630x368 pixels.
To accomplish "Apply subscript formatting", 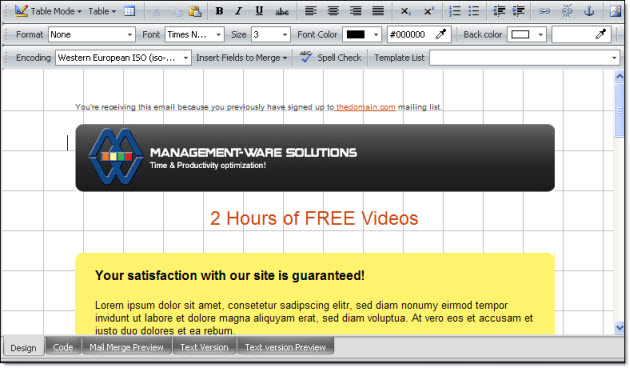I will [x=405, y=11].
